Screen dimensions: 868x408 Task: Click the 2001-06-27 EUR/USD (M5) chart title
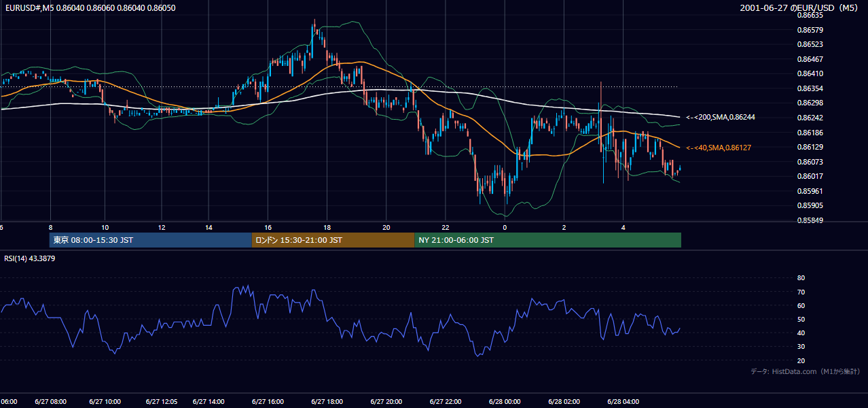800,7
